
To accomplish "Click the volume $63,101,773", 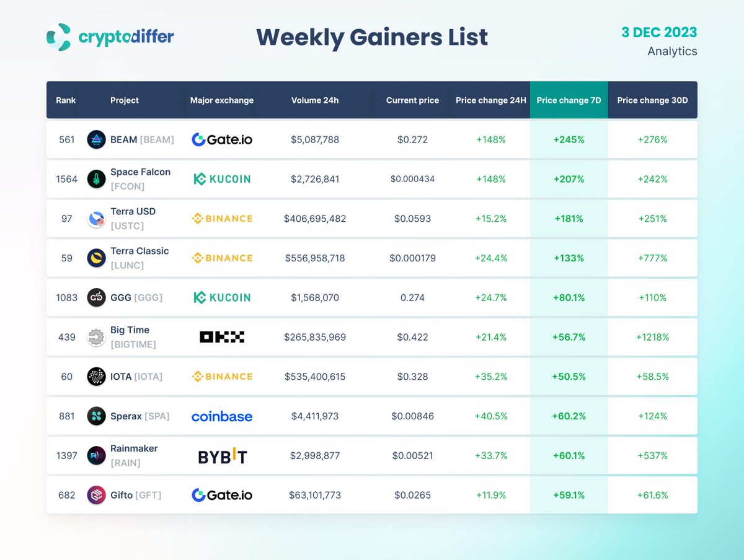I will [x=315, y=495].
